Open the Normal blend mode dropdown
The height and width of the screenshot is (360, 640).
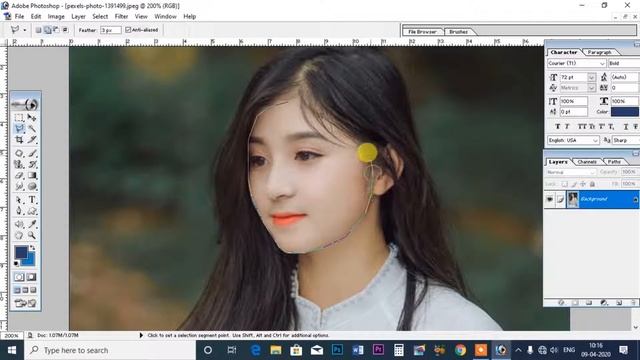(571, 172)
